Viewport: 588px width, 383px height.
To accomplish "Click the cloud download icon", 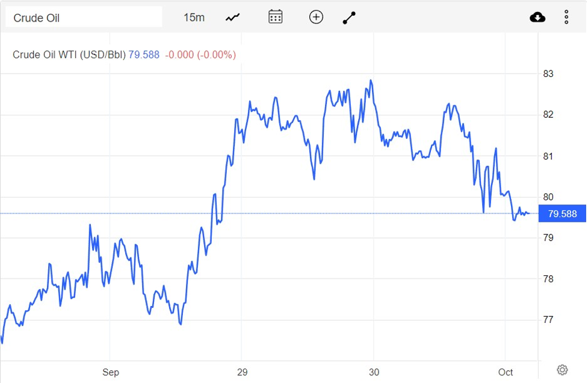I will (x=537, y=17).
